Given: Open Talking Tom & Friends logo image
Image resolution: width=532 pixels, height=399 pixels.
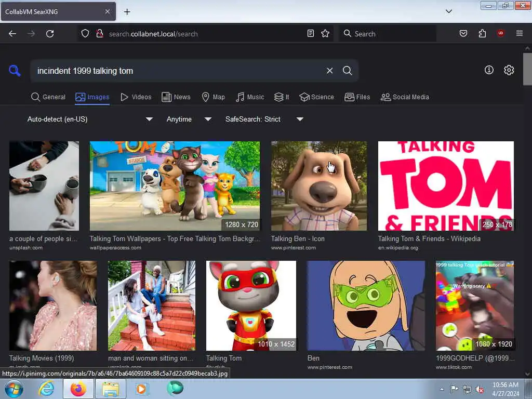Looking at the screenshot, I should pyautogui.click(x=446, y=186).
